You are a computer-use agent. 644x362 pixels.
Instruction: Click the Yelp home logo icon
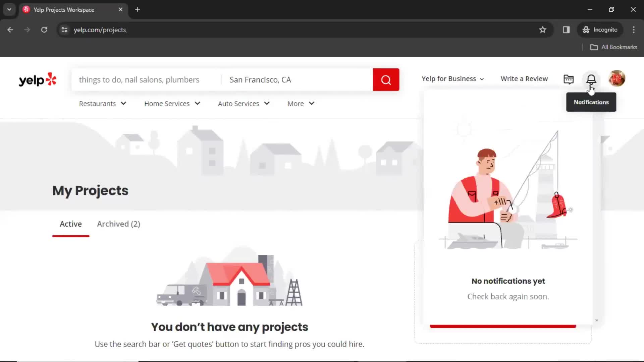[x=38, y=79]
